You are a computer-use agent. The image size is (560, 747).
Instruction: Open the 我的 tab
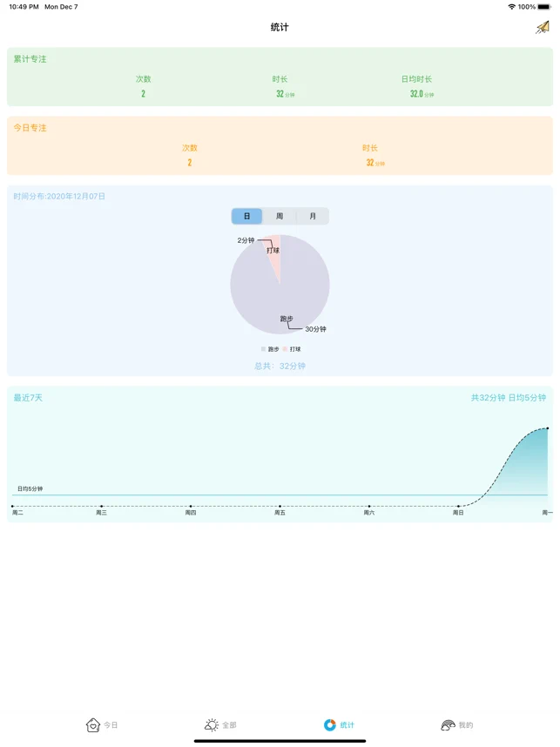click(x=456, y=724)
